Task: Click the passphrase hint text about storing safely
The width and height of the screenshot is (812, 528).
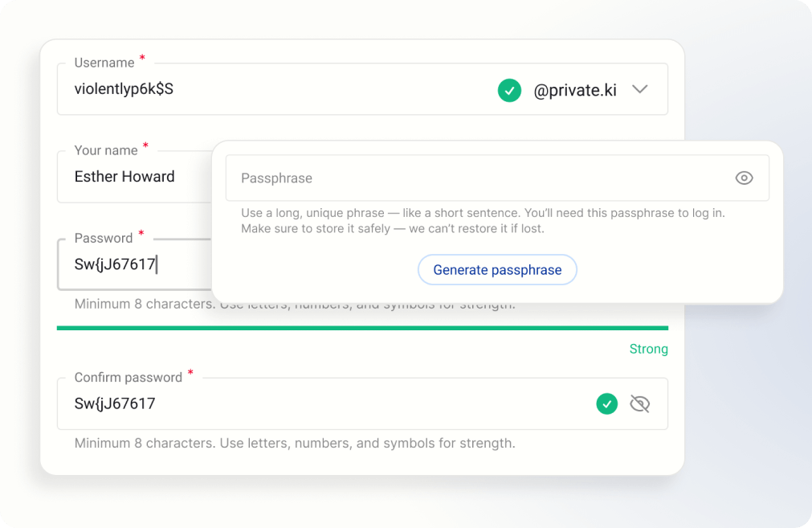Action: (x=393, y=228)
